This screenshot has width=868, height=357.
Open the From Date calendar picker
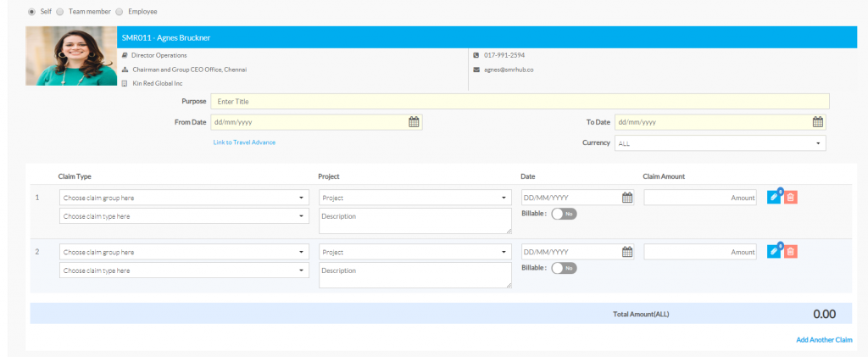click(x=414, y=122)
